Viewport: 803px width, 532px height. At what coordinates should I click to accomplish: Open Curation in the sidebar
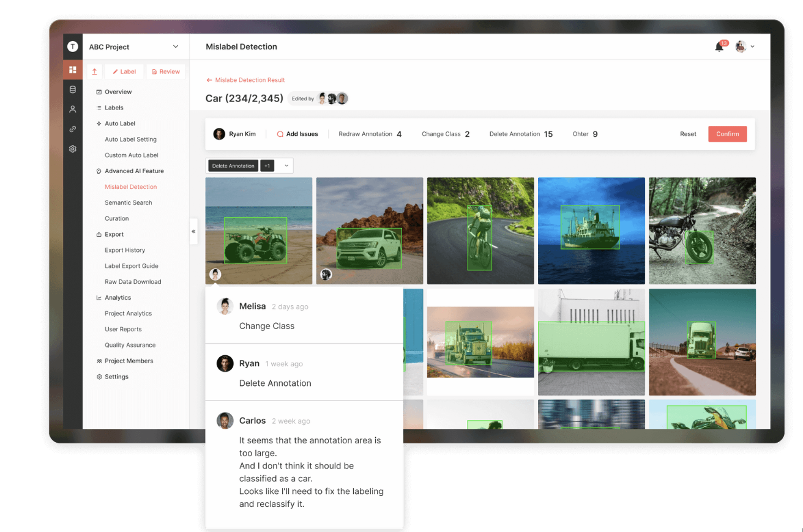117,218
